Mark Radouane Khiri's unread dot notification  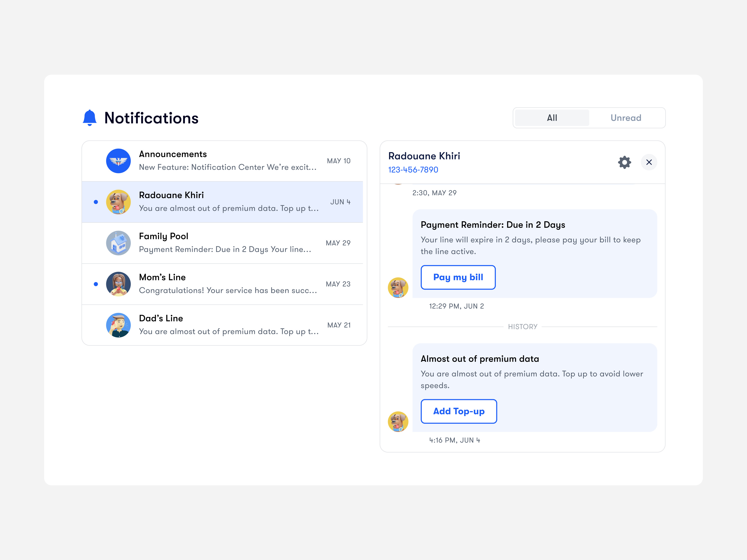point(95,202)
